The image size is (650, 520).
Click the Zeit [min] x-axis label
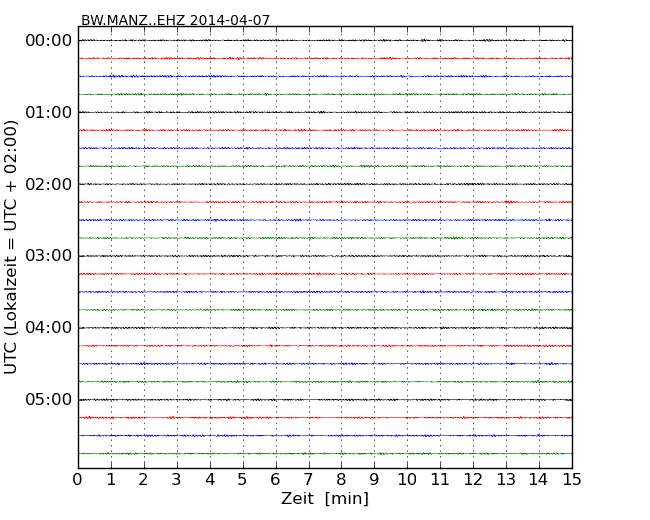(325, 498)
